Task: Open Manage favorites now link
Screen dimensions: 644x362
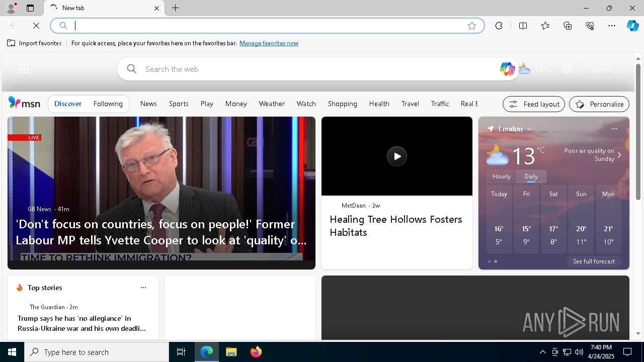Action: pyautogui.click(x=269, y=43)
